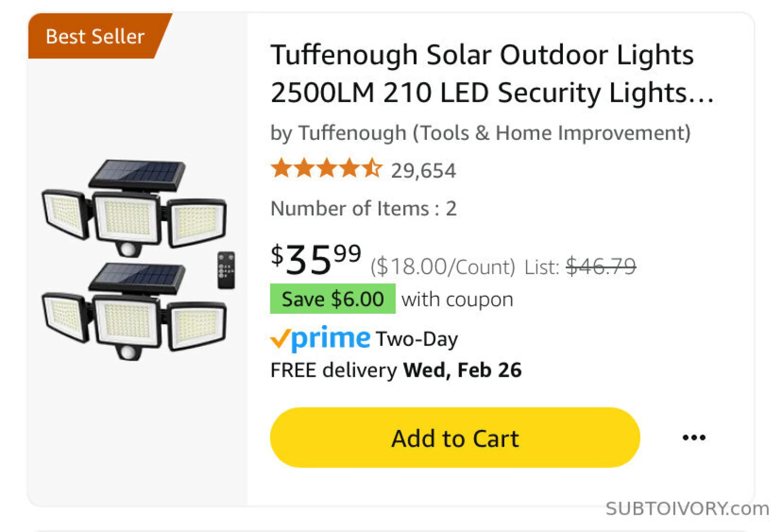
Task: Click the bottom solar light in the image
Action: click(134, 311)
